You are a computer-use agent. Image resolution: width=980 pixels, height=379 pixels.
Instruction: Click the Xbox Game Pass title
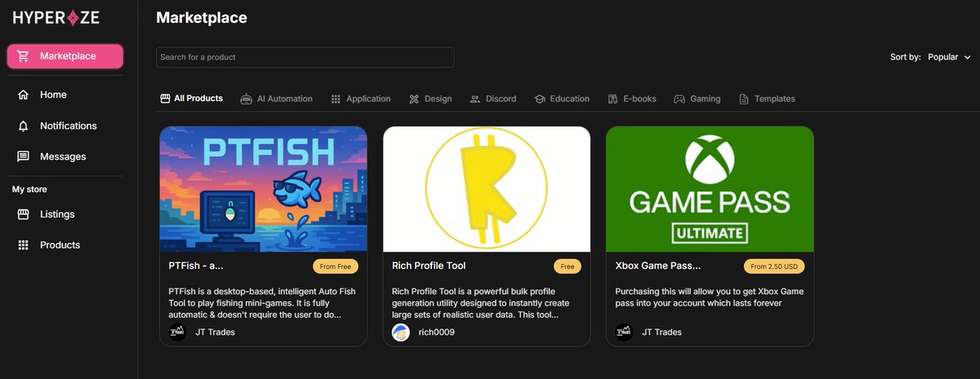click(x=657, y=266)
